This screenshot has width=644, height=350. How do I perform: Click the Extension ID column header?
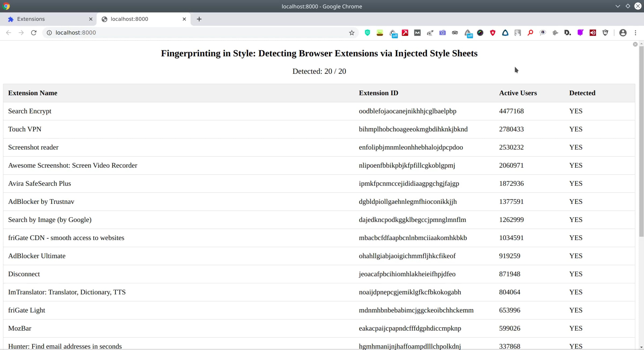tap(378, 93)
